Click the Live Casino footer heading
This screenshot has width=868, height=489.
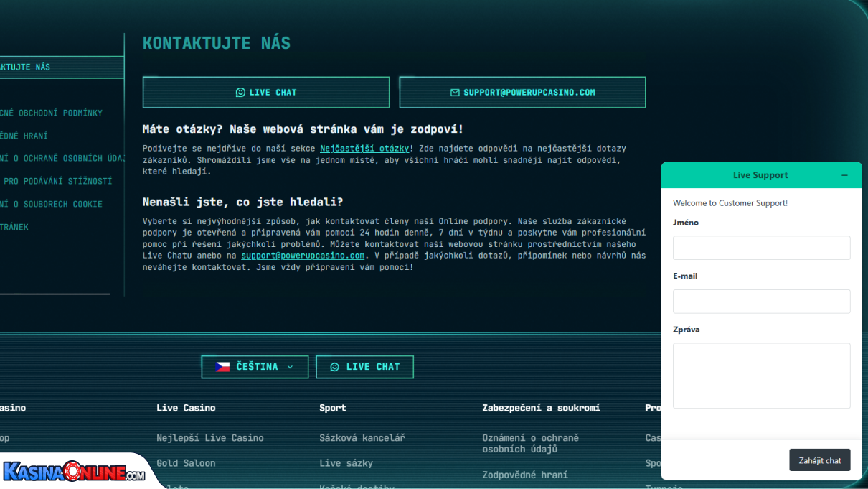click(186, 408)
